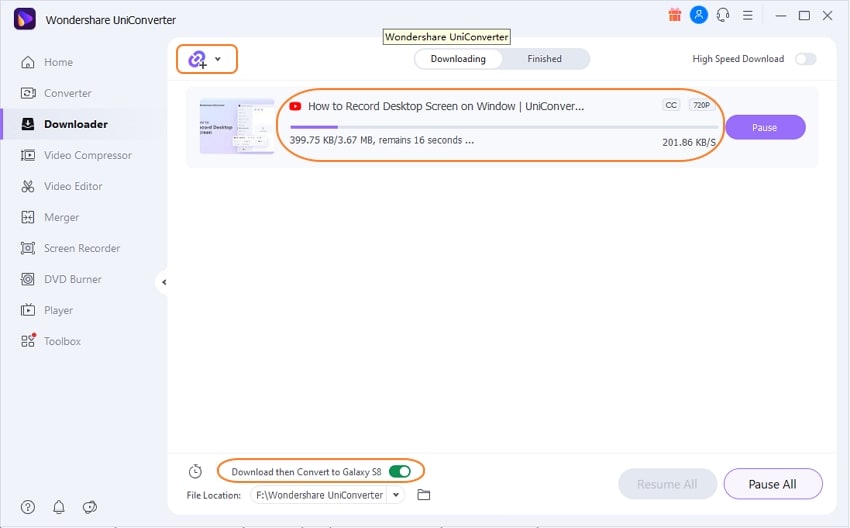The height and width of the screenshot is (528, 850).
Task: Click the download progress bar
Action: pos(504,127)
